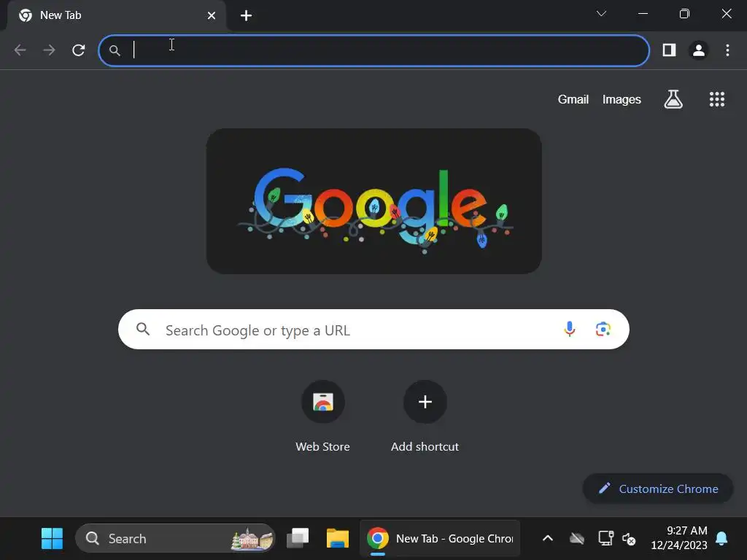Screen dimensions: 747x560
Task: Click the Windows taskbar Search box
Action: [x=175, y=539]
